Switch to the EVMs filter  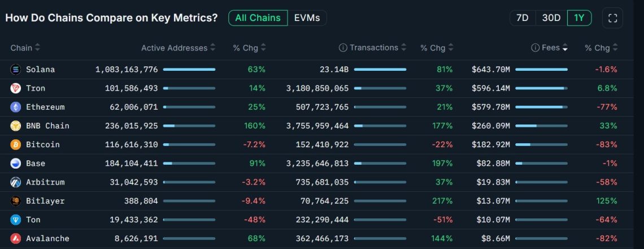(307, 18)
